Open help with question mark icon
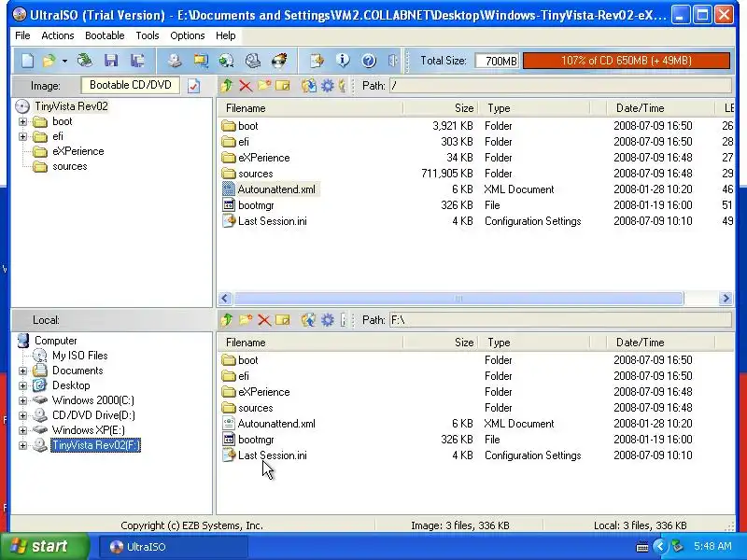This screenshot has height=560, width=747. point(368,61)
